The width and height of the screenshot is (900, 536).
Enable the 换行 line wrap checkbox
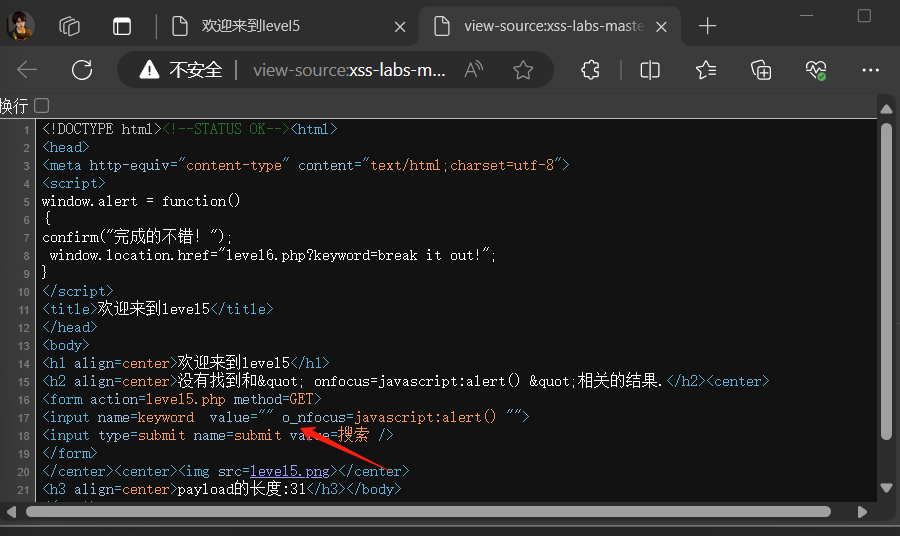[x=41, y=106]
